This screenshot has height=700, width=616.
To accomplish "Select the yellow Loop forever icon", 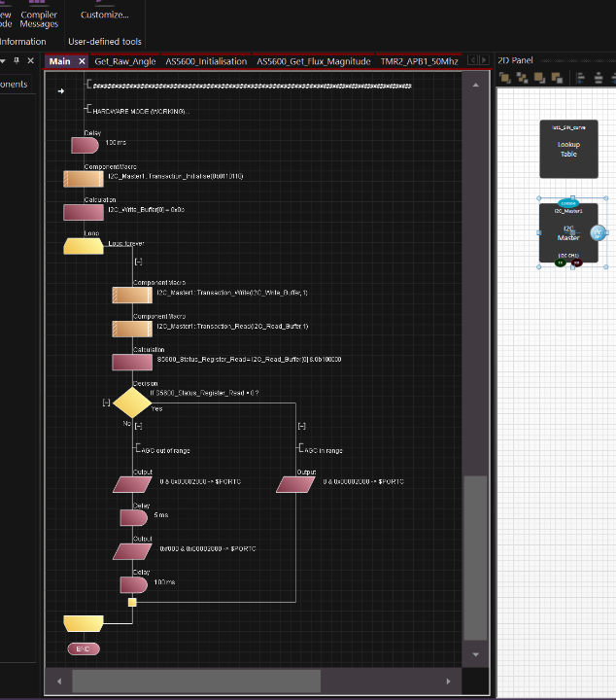I will click(x=84, y=246).
